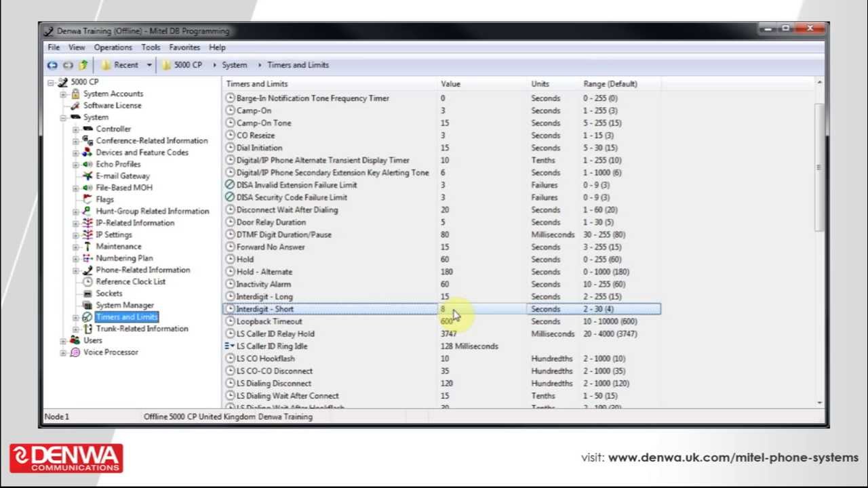The width and height of the screenshot is (868, 488).
Task: Click the File-Based MOH icon
Action: [87, 188]
